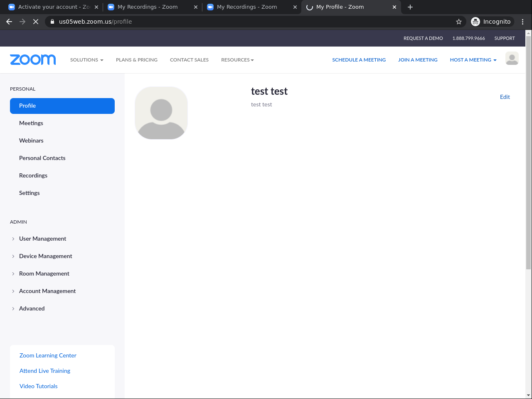
Task: Open Webinars in the sidebar
Action: pyautogui.click(x=31, y=140)
